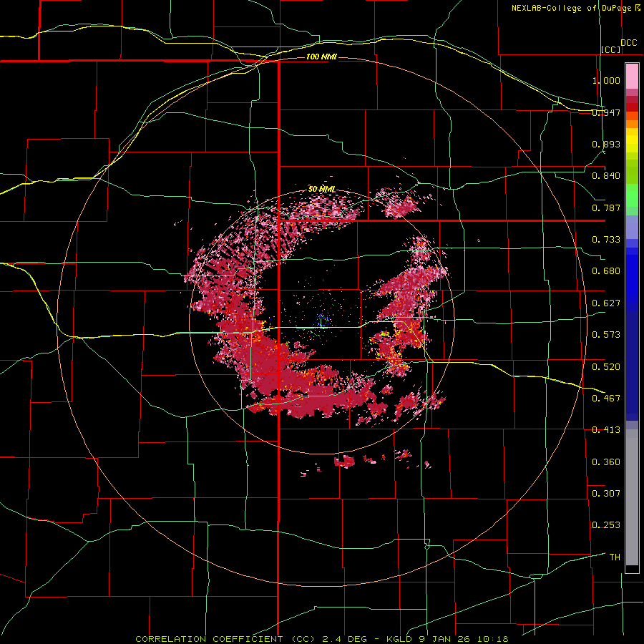Click the 0.627 scale value

pyautogui.click(x=606, y=303)
